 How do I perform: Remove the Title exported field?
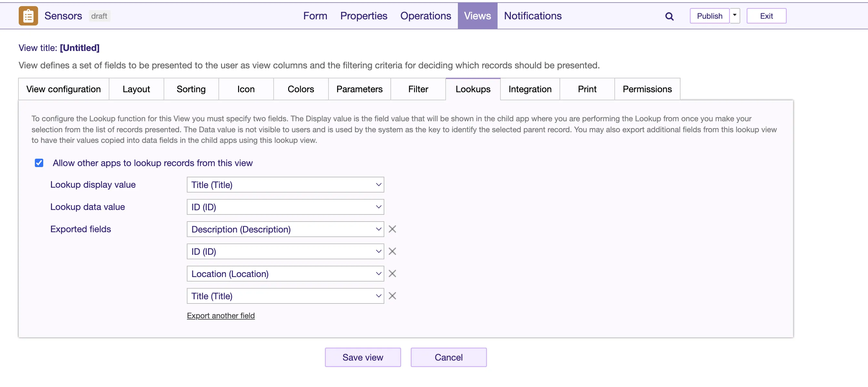[x=392, y=296]
